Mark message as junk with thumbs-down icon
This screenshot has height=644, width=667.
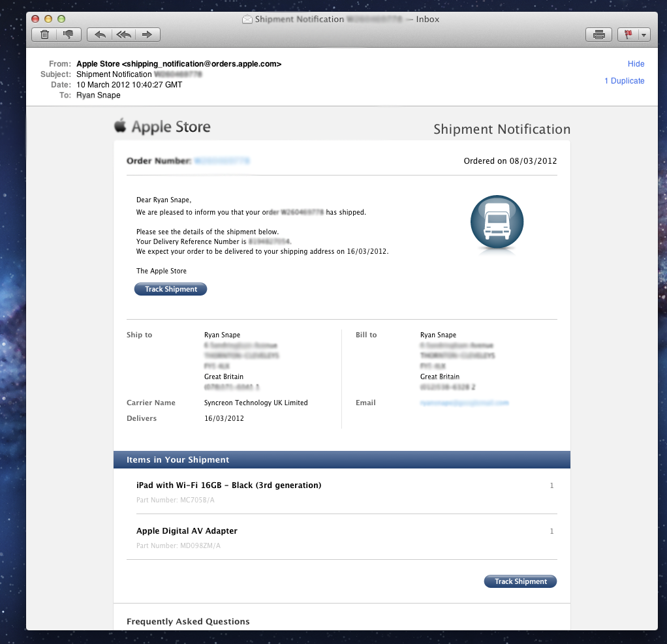point(69,35)
